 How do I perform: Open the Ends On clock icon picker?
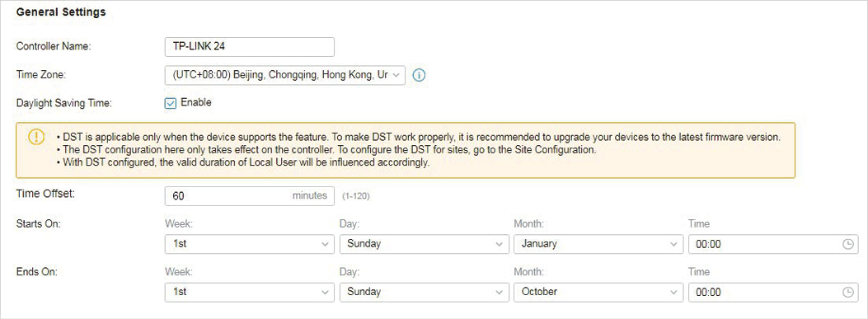click(847, 292)
